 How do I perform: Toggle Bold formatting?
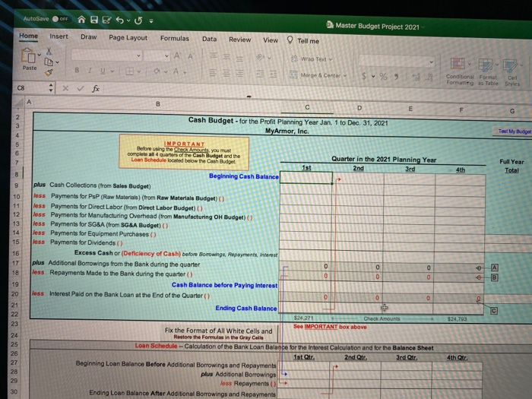click(77, 70)
